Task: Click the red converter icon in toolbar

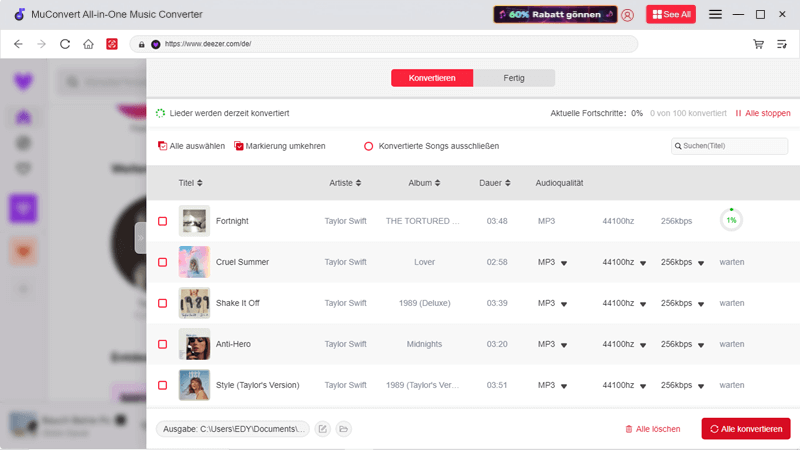Action: (x=112, y=44)
